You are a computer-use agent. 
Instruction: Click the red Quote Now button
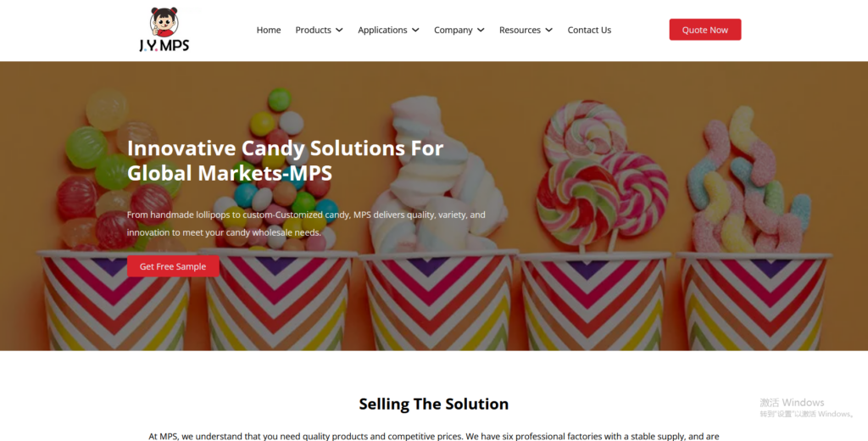click(704, 30)
